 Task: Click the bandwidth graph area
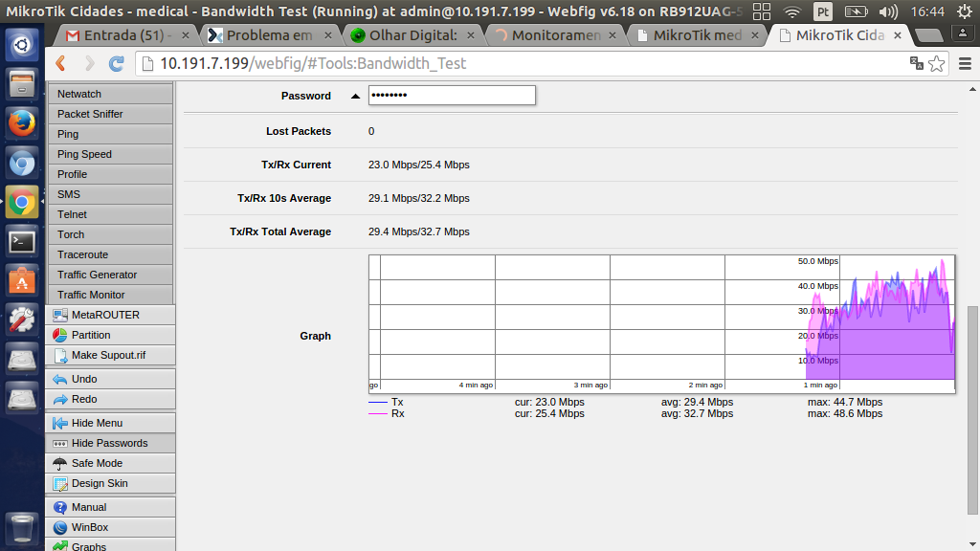pyautogui.click(x=662, y=323)
